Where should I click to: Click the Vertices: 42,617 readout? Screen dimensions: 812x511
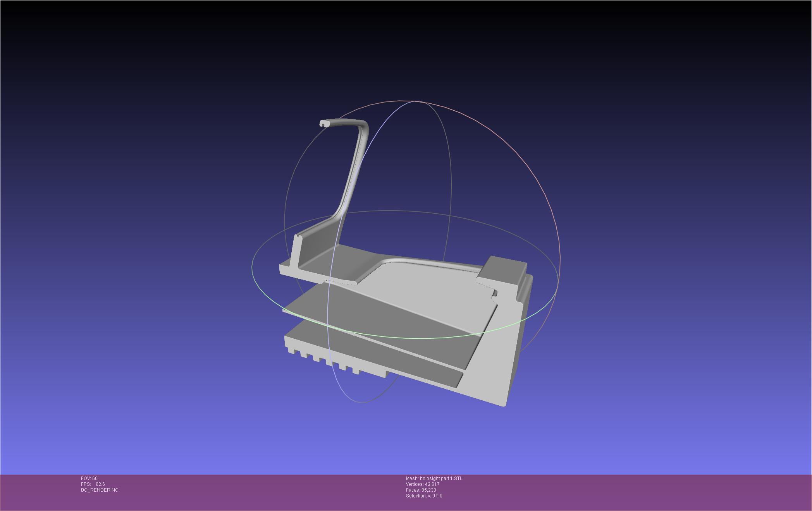click(x=422, y=484)
